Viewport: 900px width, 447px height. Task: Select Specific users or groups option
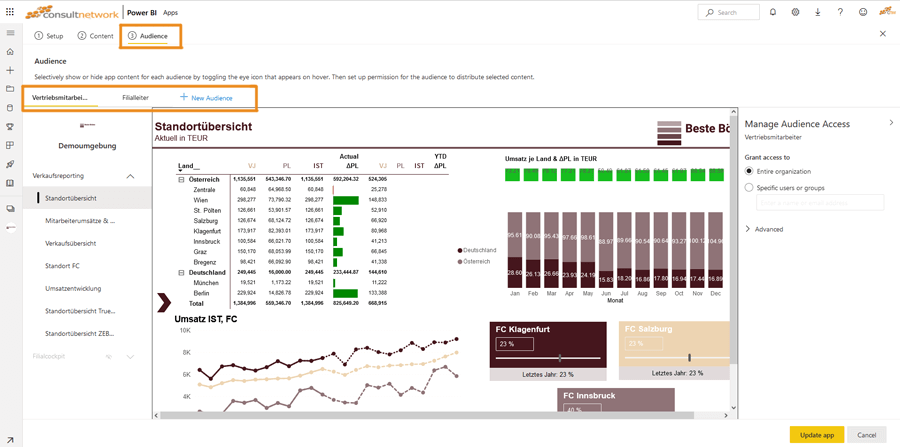750,187
